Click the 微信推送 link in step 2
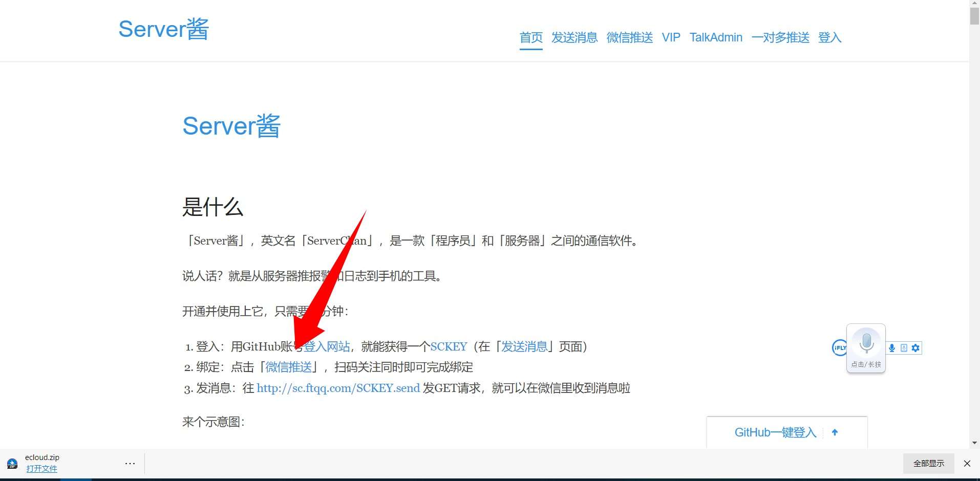The image size is (980, 481). [x=289, y=367]
